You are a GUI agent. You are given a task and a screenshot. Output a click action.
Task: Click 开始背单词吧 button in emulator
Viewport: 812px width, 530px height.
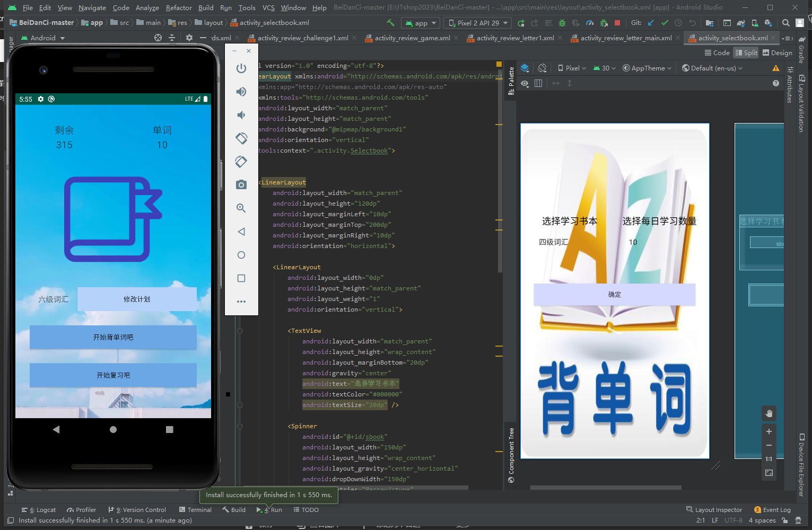coord(113,337)
